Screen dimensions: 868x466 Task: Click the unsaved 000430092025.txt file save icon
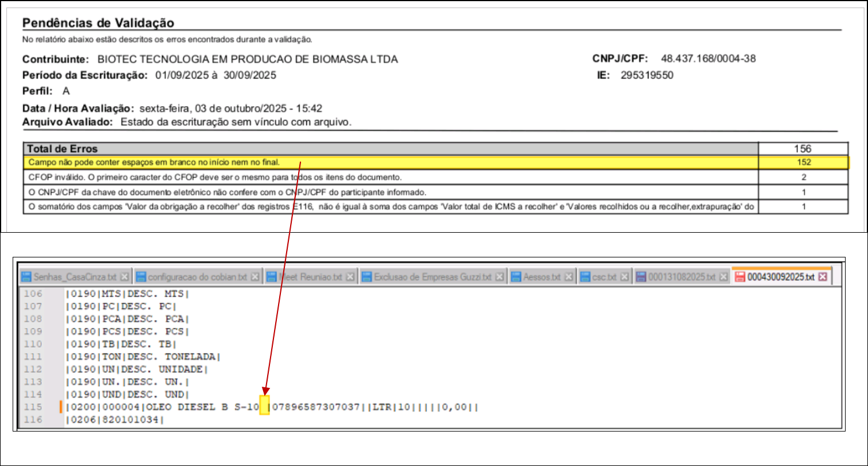point(739,277)
